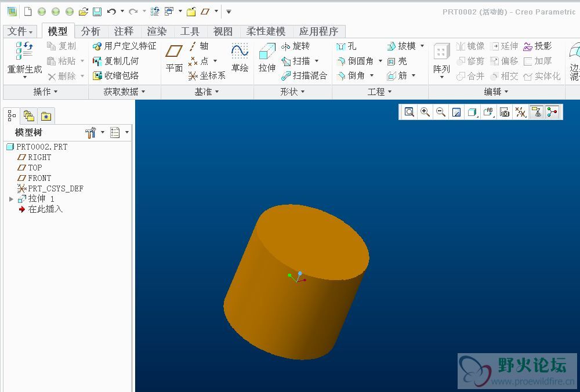Expand the 操作 group dropdown

point(45,92)
